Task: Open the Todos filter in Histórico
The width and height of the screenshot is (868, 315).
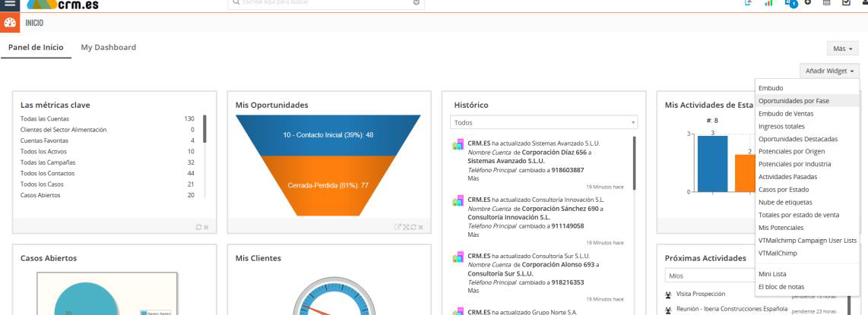Action: coord(543,123)
